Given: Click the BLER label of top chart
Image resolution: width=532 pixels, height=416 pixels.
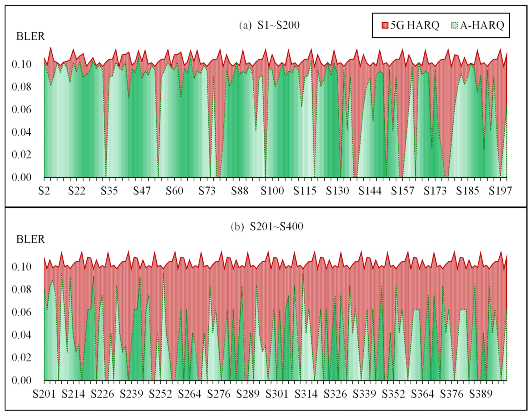Looking at the screenshot, I should [x=30, y=36].
